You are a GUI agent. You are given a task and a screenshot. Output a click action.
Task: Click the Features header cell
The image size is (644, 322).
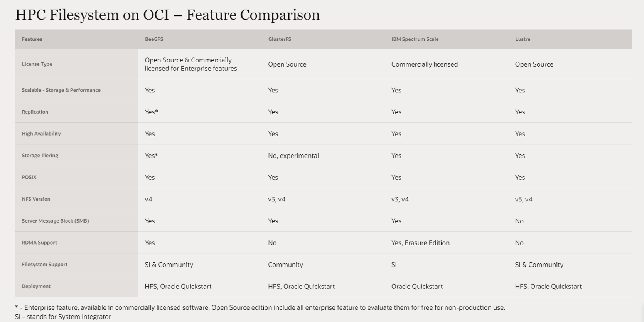coord(32,39)
